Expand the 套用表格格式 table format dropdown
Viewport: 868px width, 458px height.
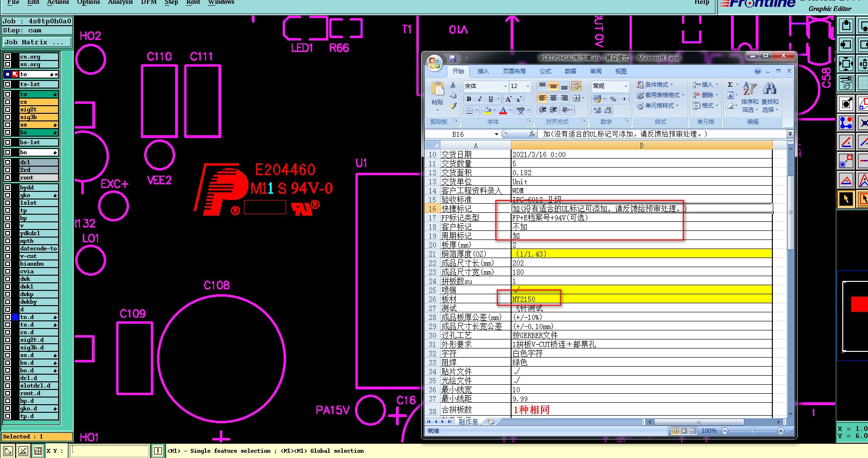[683, 95]
